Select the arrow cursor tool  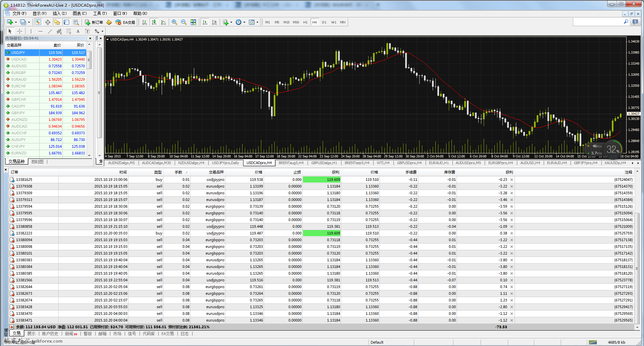click(x=10, y=31)
